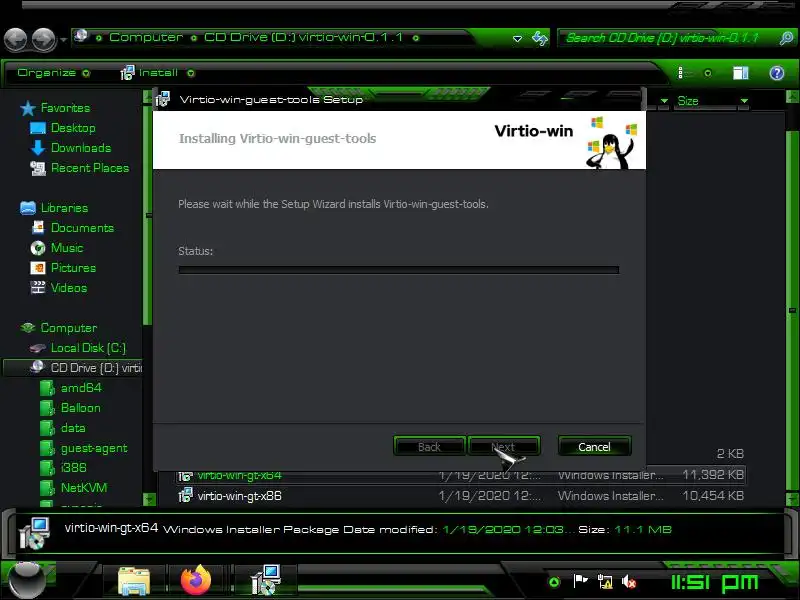
Task: Open the Install dropdown arrow
Action: 190,73
